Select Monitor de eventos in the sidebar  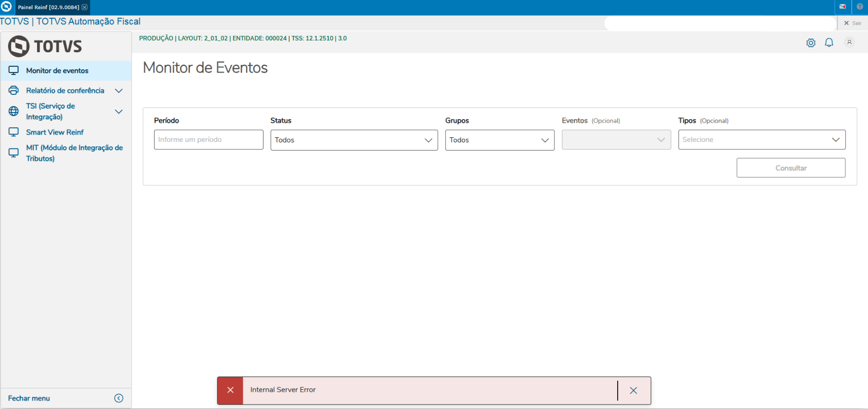pyautogui.click(x=66, y=70)
